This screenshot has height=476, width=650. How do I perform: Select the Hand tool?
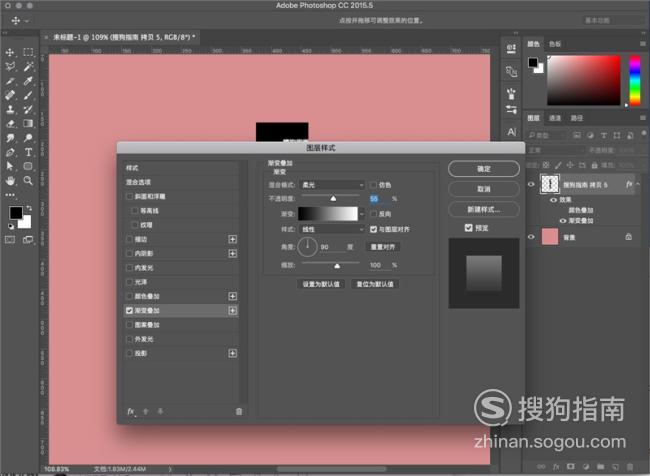[x=10, y=181]
